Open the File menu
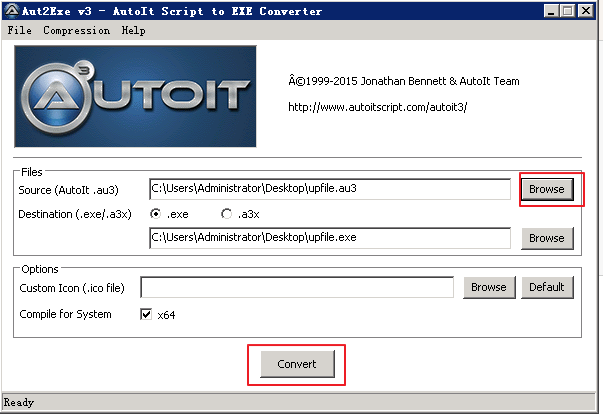Screen dimensions: 603x415 click(20, 30)
